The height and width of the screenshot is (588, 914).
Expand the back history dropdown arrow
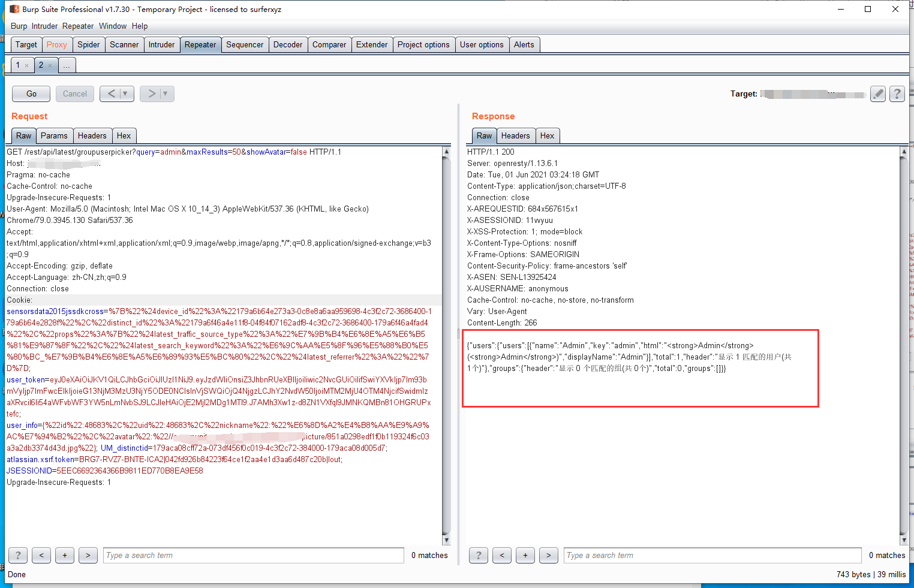click(125, 94)
